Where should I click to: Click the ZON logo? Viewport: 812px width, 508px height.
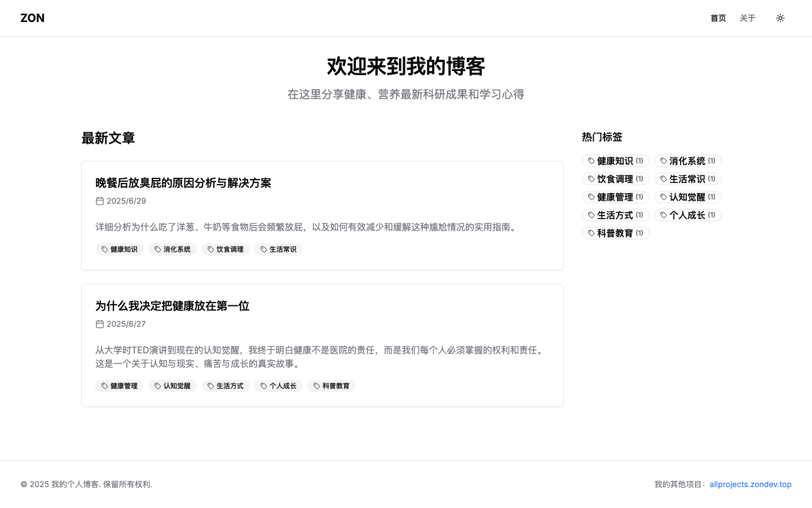tap(32, 17)
